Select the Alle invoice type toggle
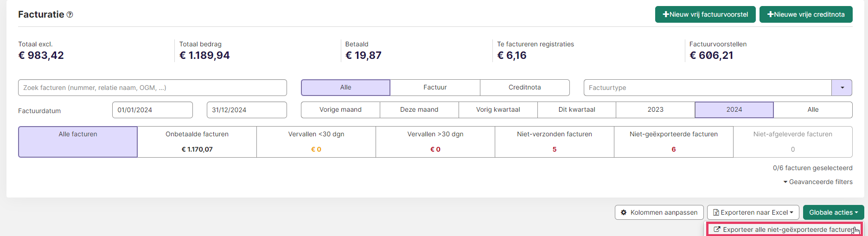 tap(345, 87)
